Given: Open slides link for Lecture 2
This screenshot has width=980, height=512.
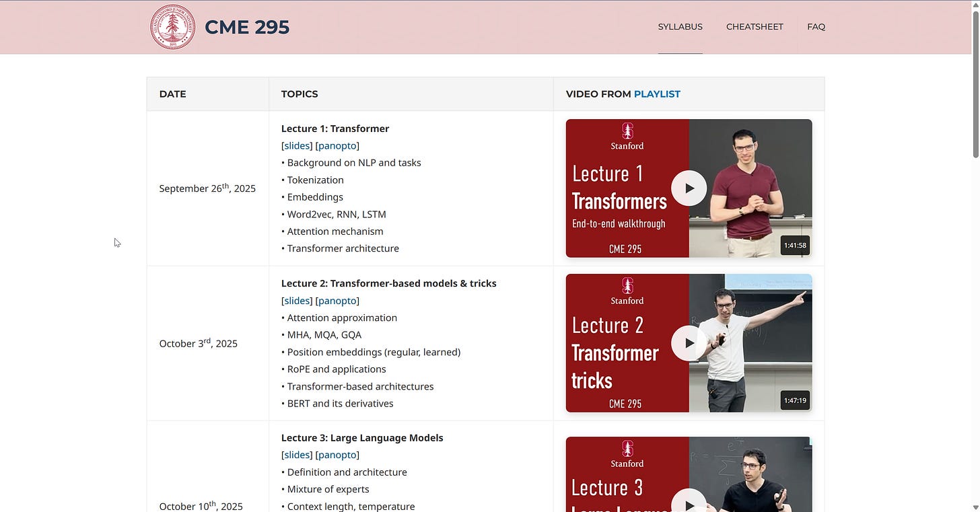Looking at the screenshot, I should [297, 301].
